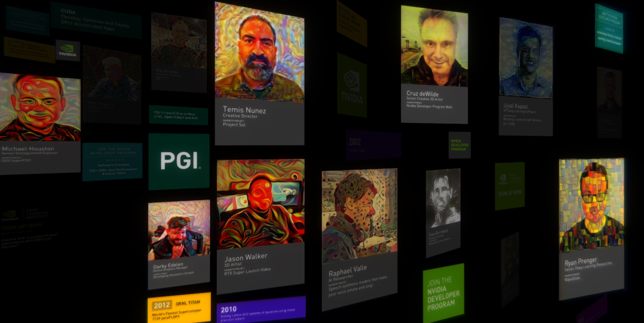Viewport: 644px width, 323px height.
Task: Click the name "Darby Edelen"
Action: 168,266
